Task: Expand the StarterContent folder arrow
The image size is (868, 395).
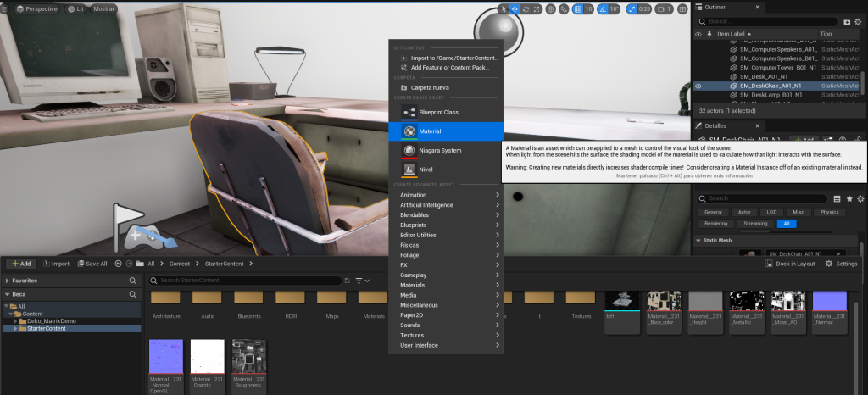Action: coord(15,329)
